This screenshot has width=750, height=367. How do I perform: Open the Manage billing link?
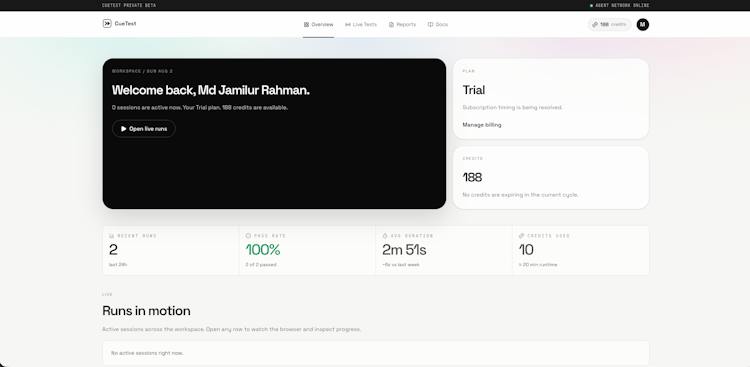(482, 125)
